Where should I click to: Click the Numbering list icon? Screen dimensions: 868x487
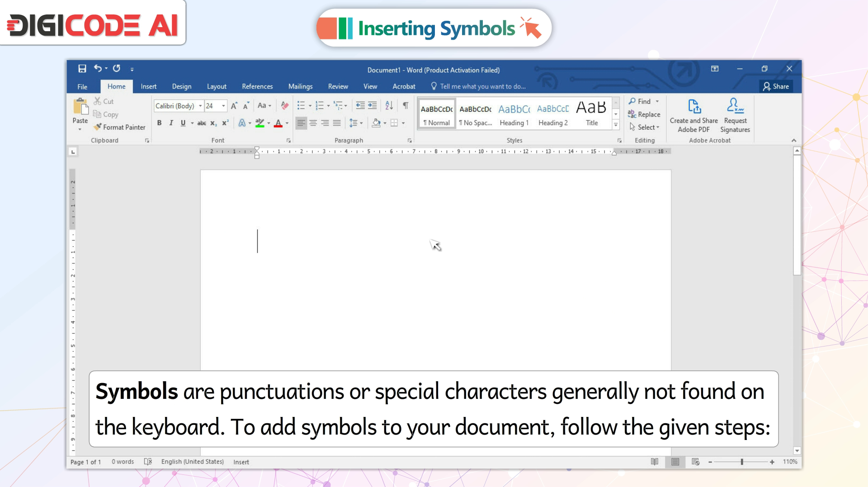click(320, 106)
